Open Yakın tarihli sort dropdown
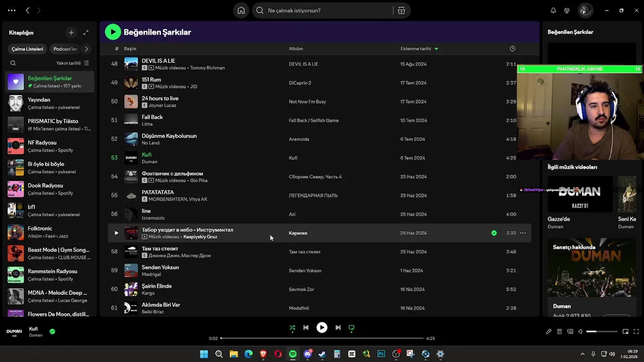The image size is (644, 362). 72,63
